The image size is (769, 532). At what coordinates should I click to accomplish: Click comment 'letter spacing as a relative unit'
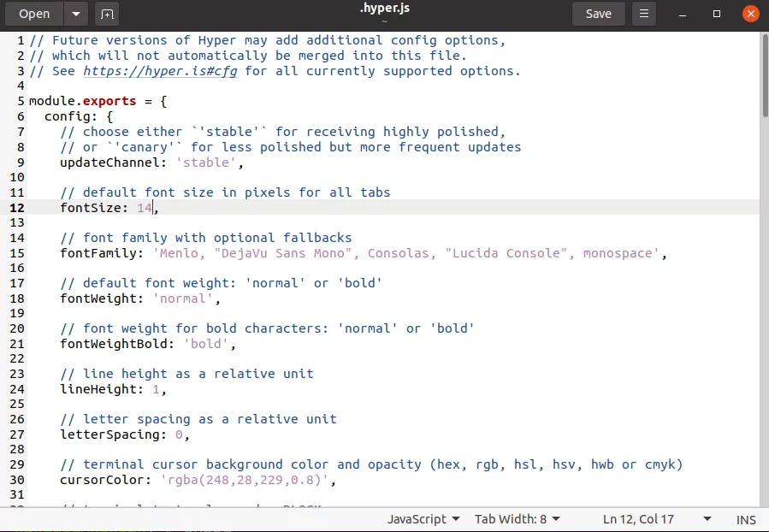[x=198, y=419]
